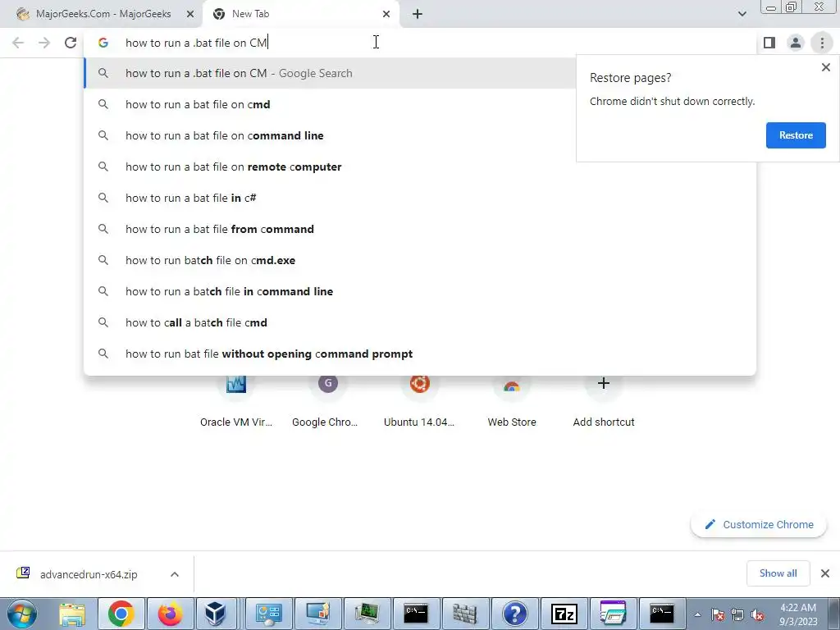Go back using the back arrow

tap(18, 43)
